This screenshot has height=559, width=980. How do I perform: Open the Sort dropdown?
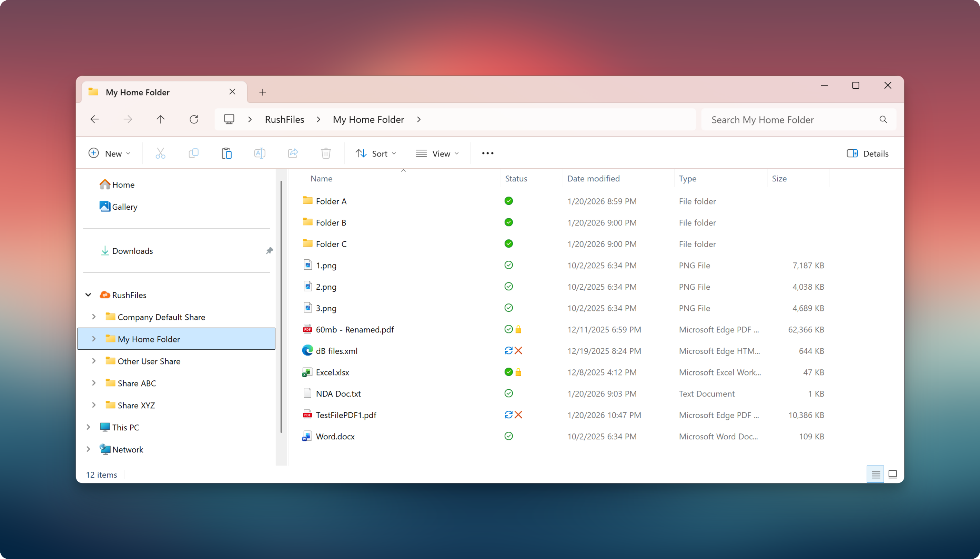[x=376, y=153]
